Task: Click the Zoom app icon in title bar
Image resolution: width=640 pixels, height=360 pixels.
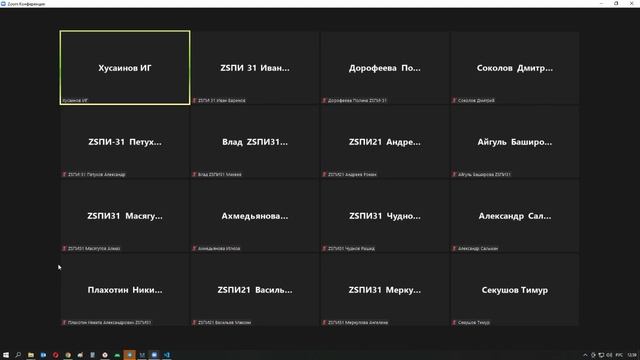Action: pyautogui.click(x=3, y=4)
